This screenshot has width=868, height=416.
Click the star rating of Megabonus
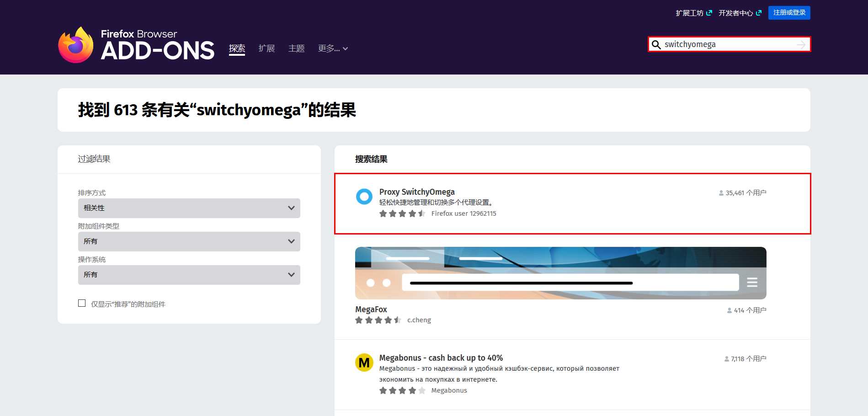(x=402, y=390)
